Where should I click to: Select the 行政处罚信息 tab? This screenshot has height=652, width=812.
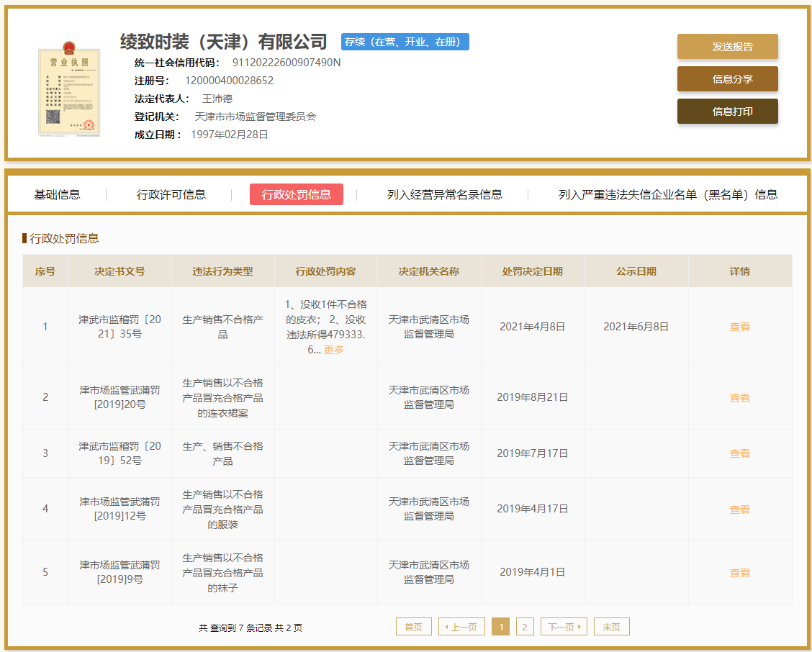click(296, 194)
